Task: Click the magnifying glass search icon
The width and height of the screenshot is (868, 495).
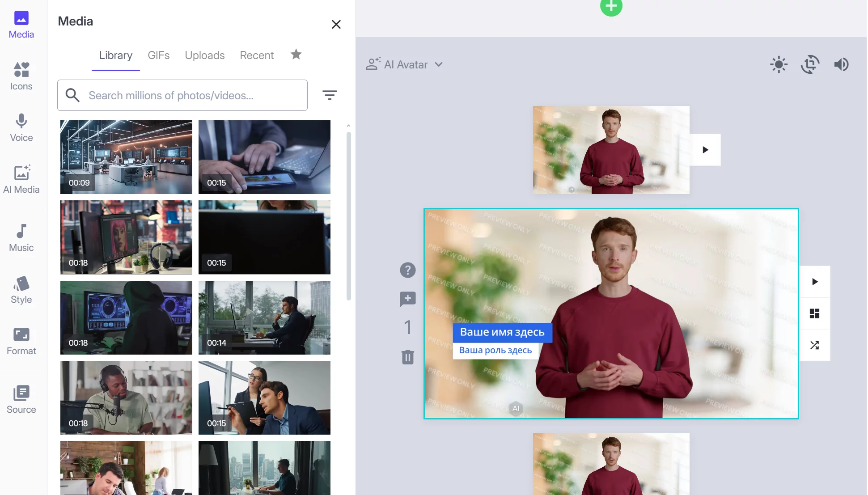Action: [x=72, y=95]
